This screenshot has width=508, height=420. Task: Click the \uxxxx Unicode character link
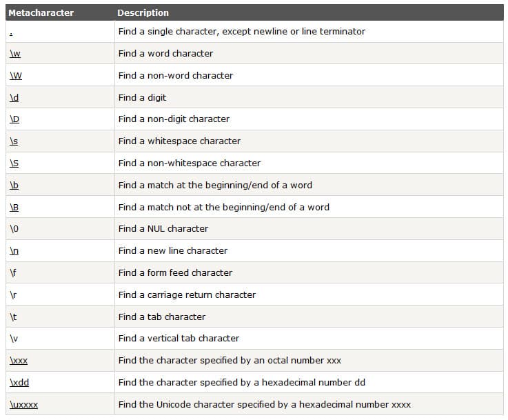click(x=23, y=405)
